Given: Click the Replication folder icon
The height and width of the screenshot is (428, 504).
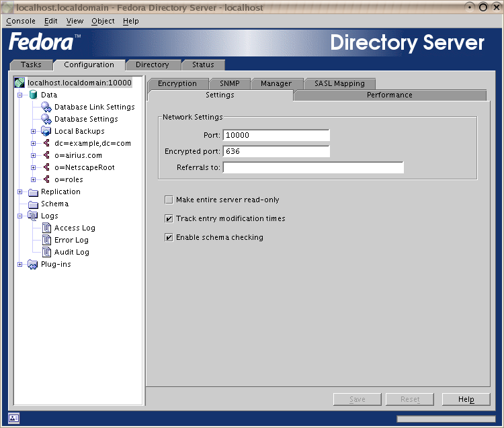Looking at the screenshot, I should (33, 192).
